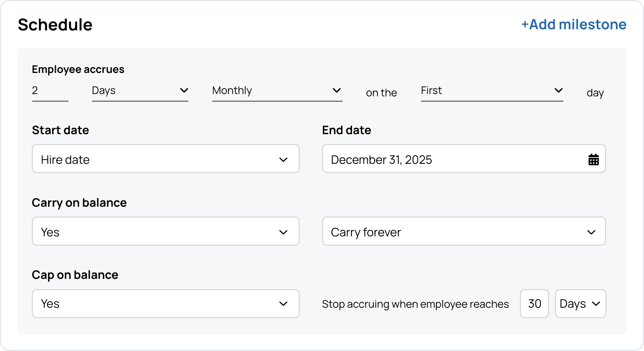Expand the chevron next to 'First'
The width and height of the screenshot is (644, 351).
coord(559,91)
